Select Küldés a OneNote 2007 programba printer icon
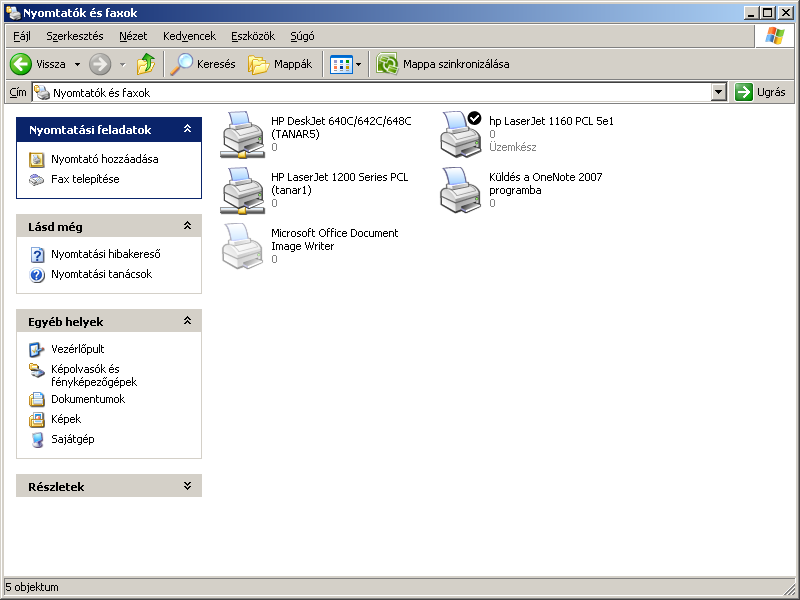This screenshot has width=800, height=600. pos(461,191)
